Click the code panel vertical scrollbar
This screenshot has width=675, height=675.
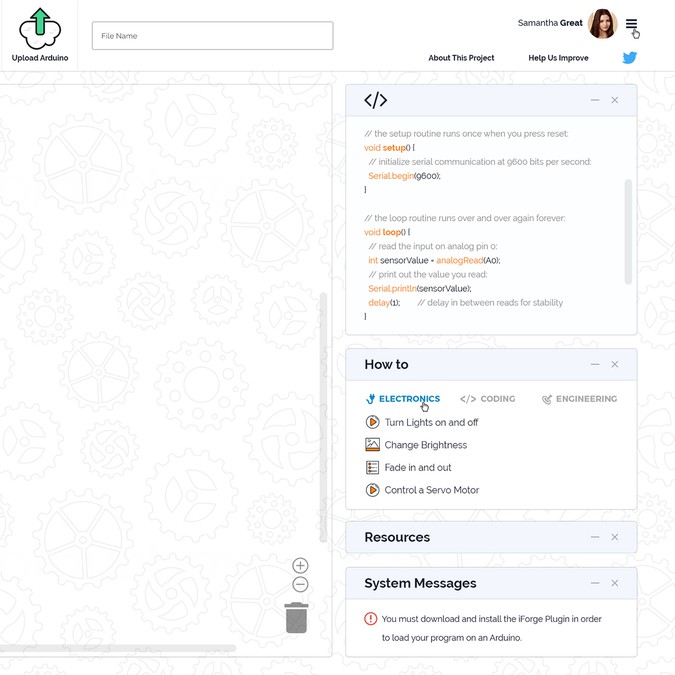[628, 230]
